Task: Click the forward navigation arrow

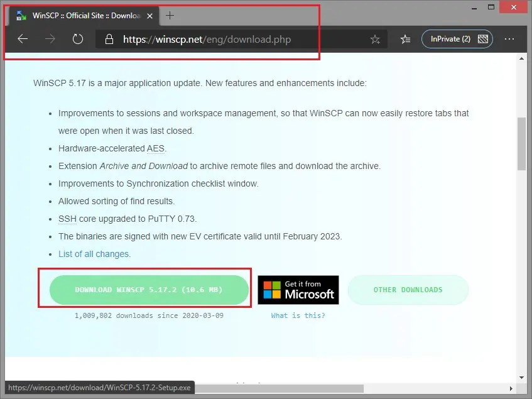Action: pos(50,39)
